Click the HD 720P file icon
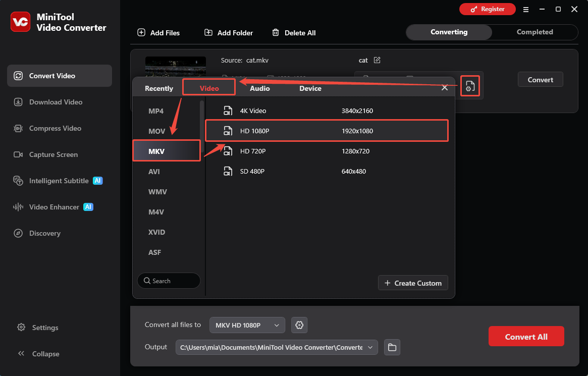This screenshot has height=376, width=588. [x=228, y=151]
